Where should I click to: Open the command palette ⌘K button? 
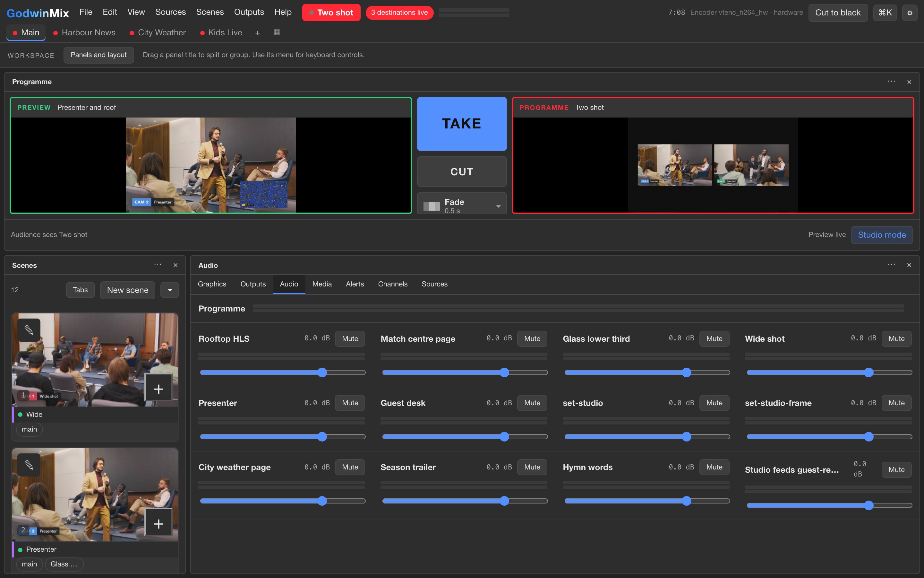coord(885,13)
